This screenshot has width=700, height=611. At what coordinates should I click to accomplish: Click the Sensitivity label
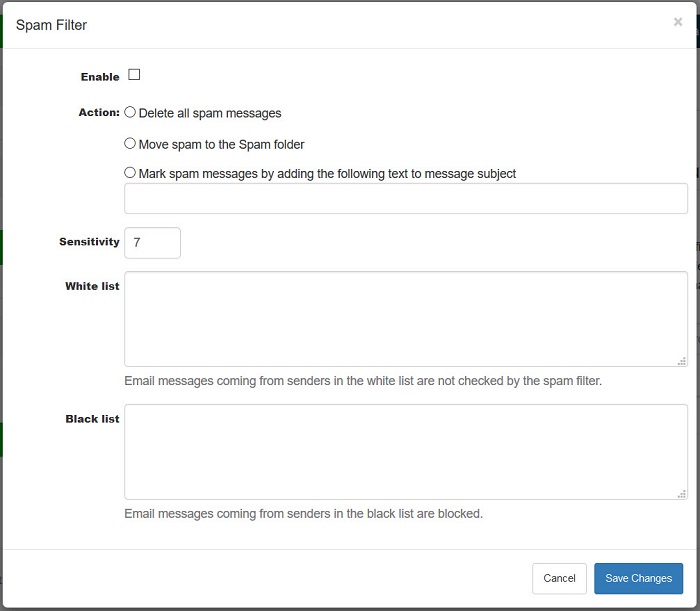tap(89, 242)
